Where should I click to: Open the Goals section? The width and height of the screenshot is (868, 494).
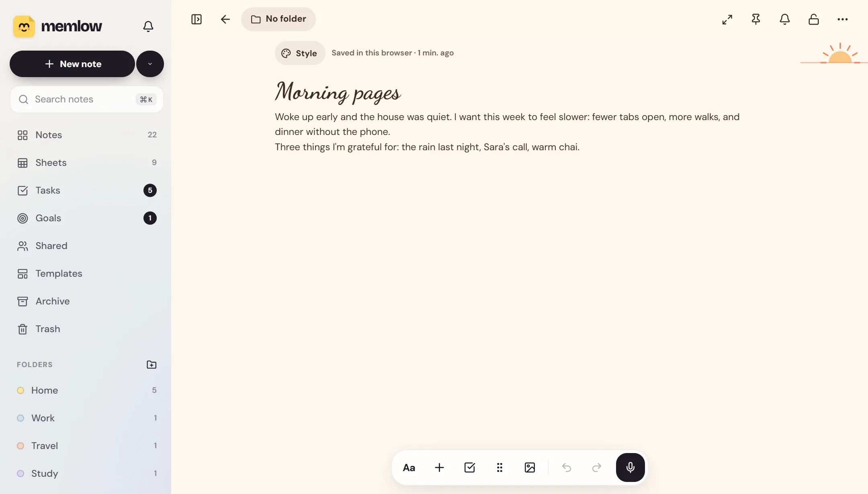click(x=87, y=218)
